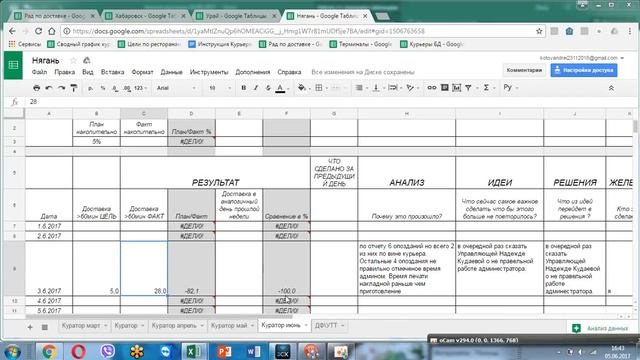Viewport: 640px width, 360px height.
Task: Insert a link via toolbar
Action: 432,88
